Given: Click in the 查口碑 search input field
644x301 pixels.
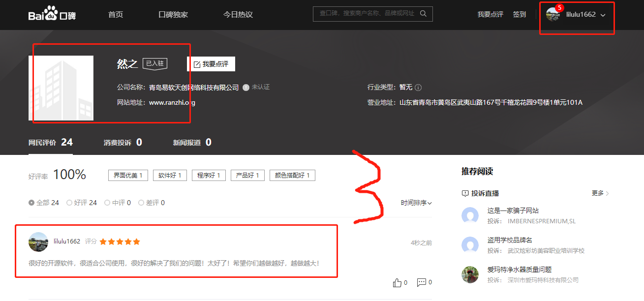Looking at the screenshot, I should click(367, 14).
